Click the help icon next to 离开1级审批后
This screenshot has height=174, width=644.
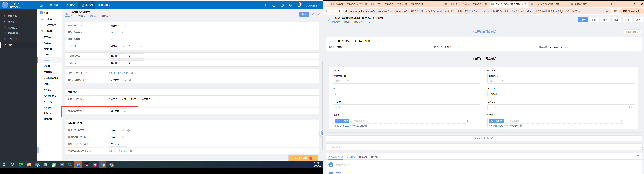[x=131, y=151]
